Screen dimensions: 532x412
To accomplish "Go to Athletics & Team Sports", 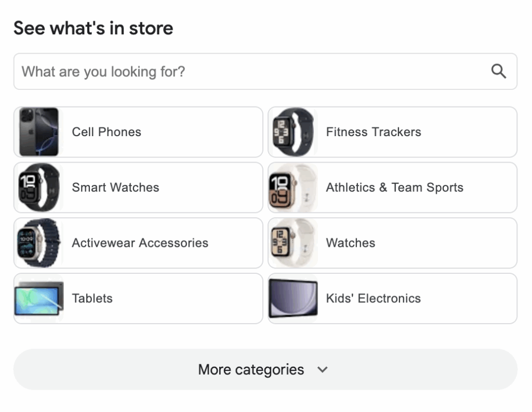I will point(394,188).
